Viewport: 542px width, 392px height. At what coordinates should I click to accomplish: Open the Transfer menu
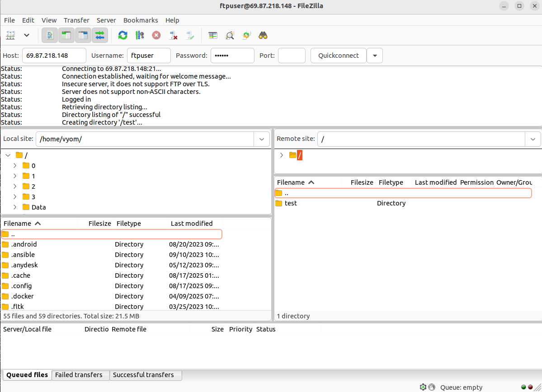[76, 20]
